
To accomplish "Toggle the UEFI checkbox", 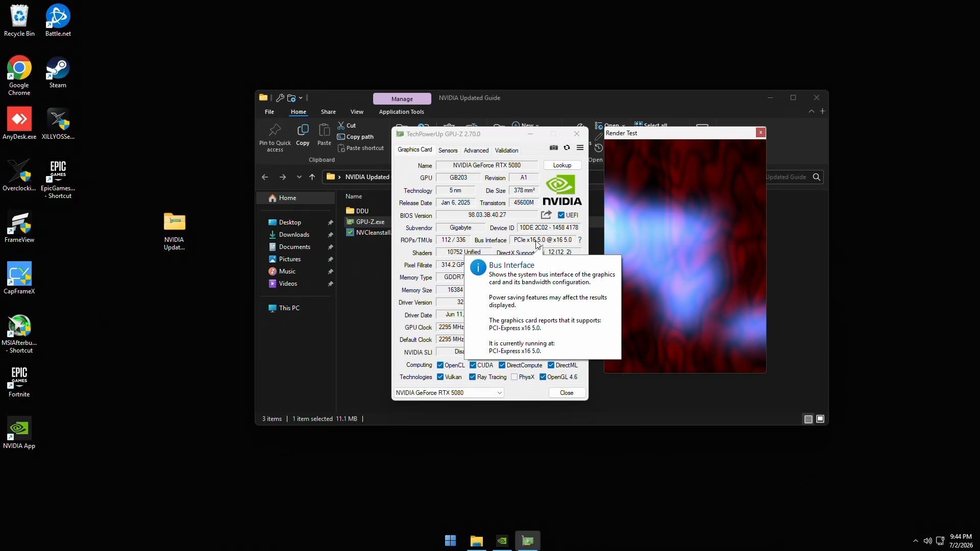I will click(561, 215).
